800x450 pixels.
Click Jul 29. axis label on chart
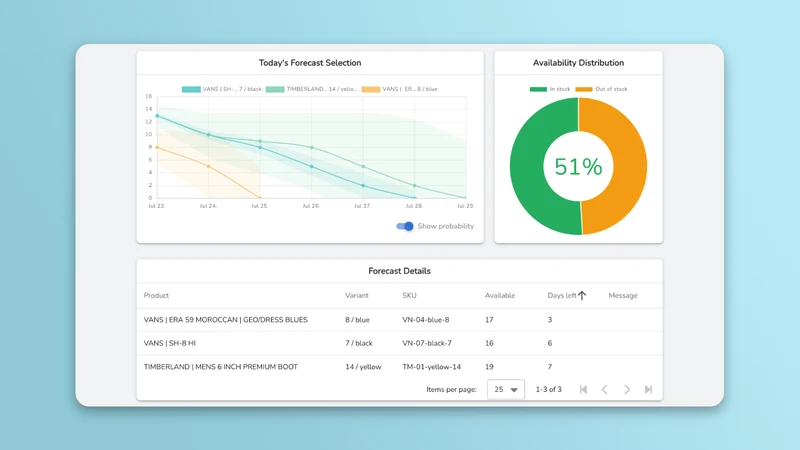click(x=465, y=206)
